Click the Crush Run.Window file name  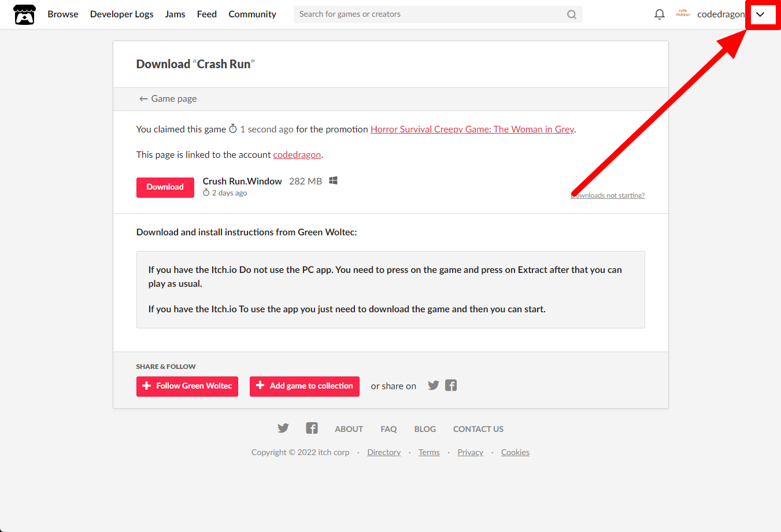click(x=242, y=182)
